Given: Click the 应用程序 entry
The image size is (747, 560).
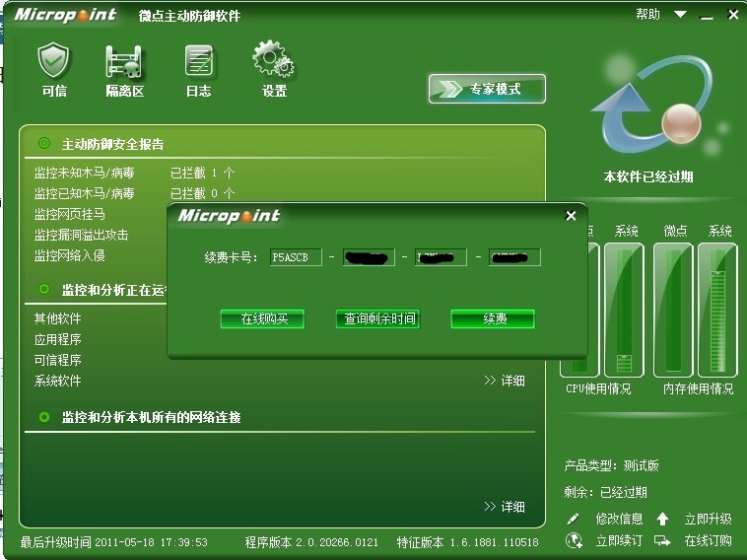Looking at the screenshot, I should click(57, 339).
